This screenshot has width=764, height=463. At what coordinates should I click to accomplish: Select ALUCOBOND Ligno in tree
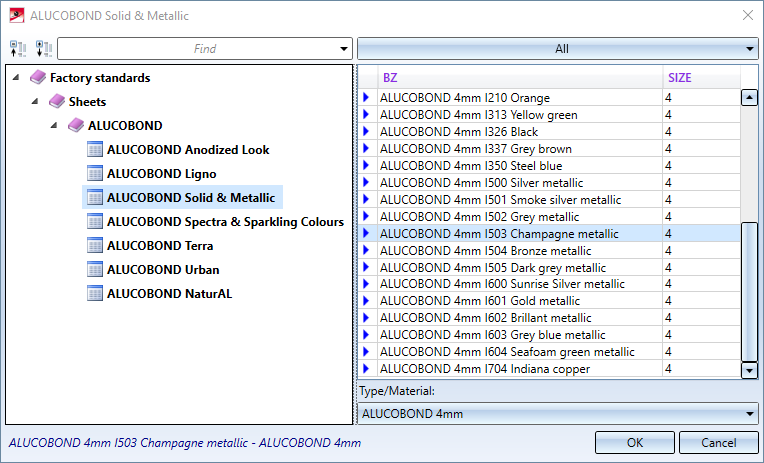(x=162, y=174)
